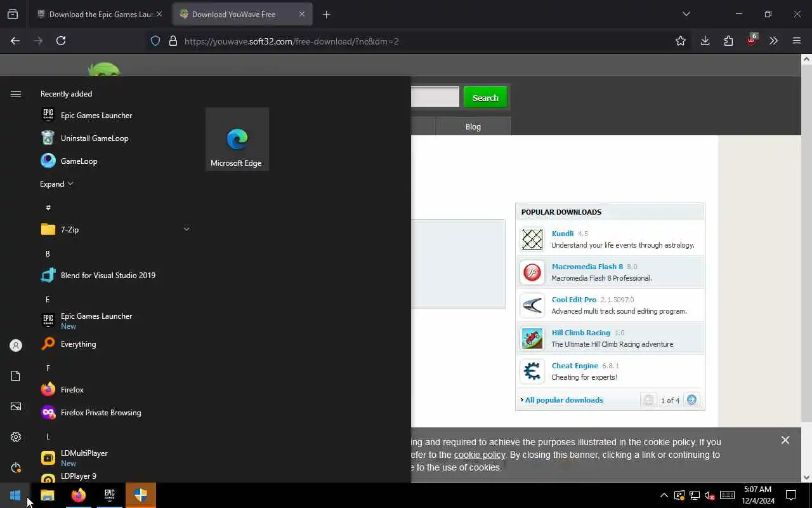Open the Windows notification center
812x508 pixels.
(791, 495)
